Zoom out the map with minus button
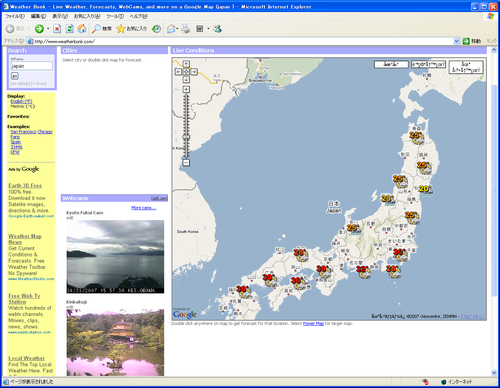This screenshot has width=500, height=388. pos(186,163)
